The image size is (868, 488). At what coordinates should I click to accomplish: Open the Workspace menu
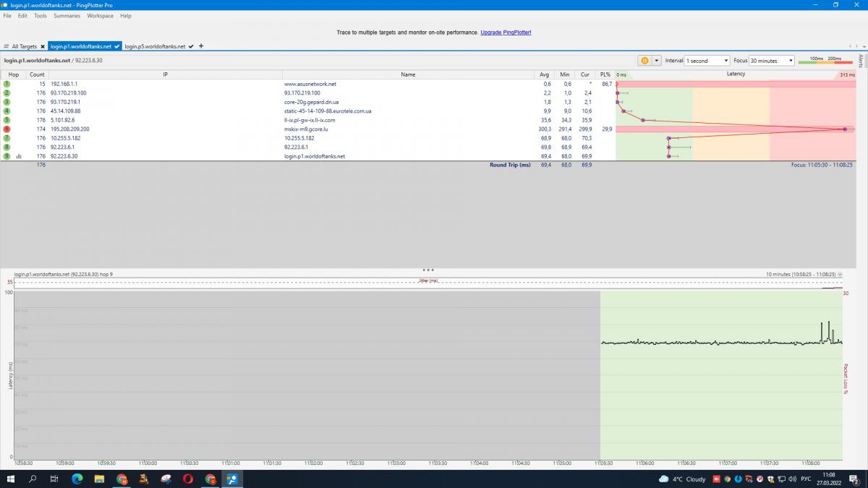tap(100, 15)
